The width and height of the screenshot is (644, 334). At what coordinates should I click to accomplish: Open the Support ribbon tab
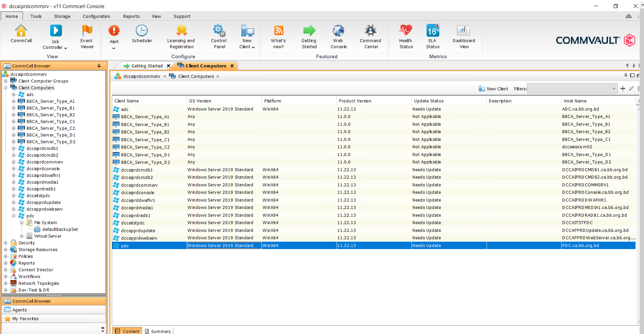[x=182, y=16]
